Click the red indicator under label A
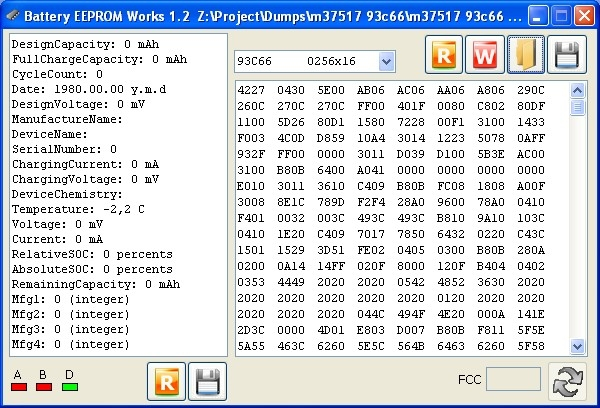The height and width of the screenshot is (408, 600). pos(19,387)
